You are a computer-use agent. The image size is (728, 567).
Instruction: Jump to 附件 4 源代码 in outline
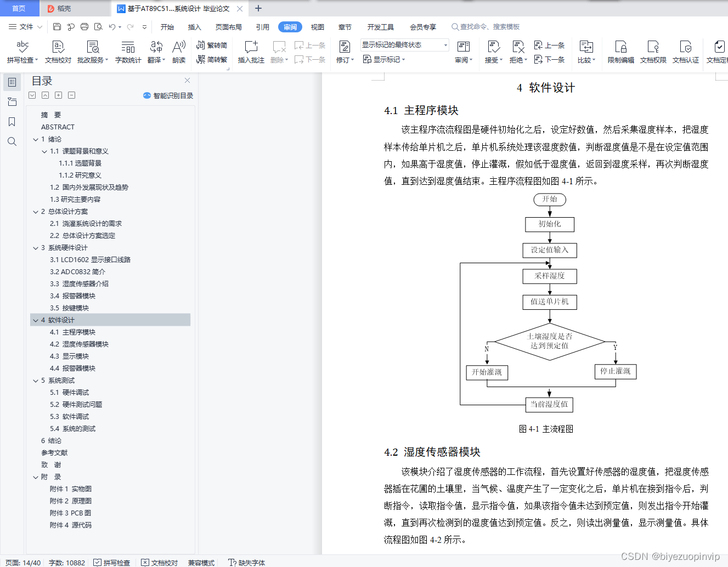[71, 525]
